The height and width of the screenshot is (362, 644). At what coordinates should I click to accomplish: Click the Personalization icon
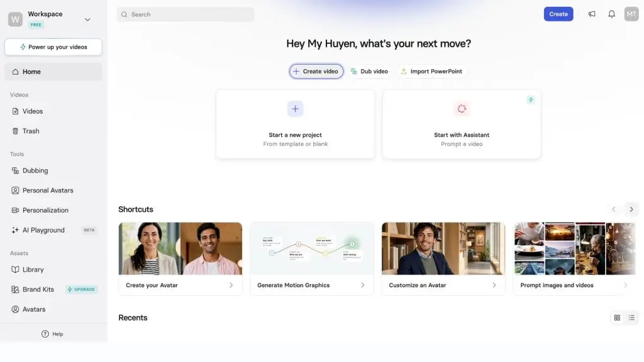[15, 210]
